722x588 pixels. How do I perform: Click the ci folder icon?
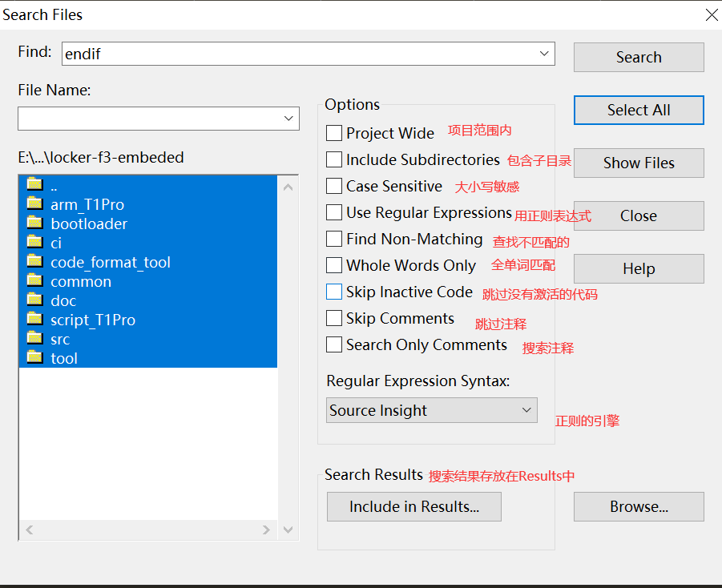click(34, 242)
